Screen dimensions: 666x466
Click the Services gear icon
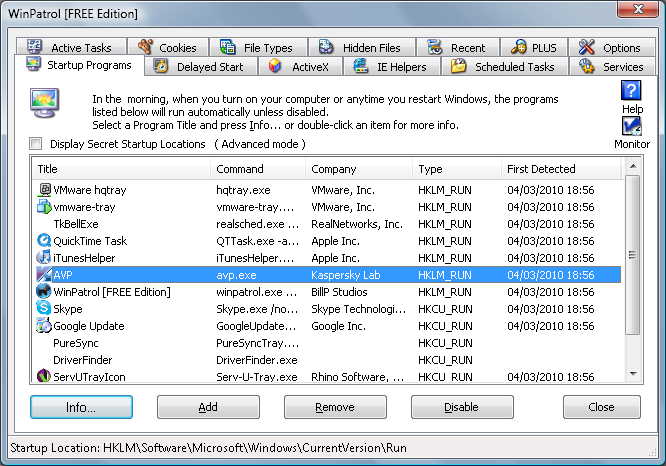tap(587, 66)
